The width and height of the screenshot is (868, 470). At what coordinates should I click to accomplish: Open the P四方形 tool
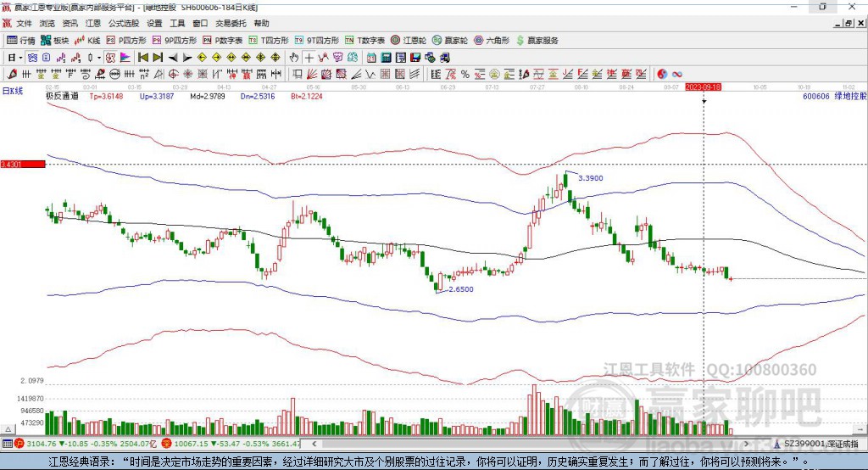tap(126, 41)
